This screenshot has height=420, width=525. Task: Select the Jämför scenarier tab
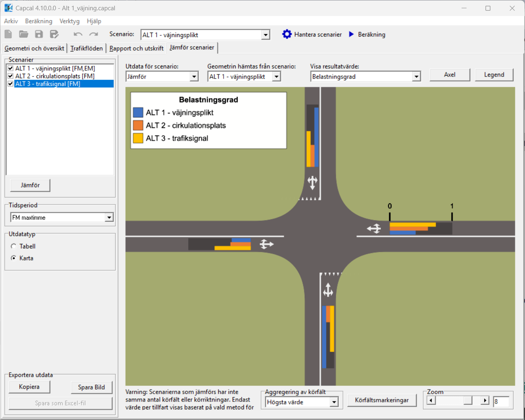click(x=192, y=47)
